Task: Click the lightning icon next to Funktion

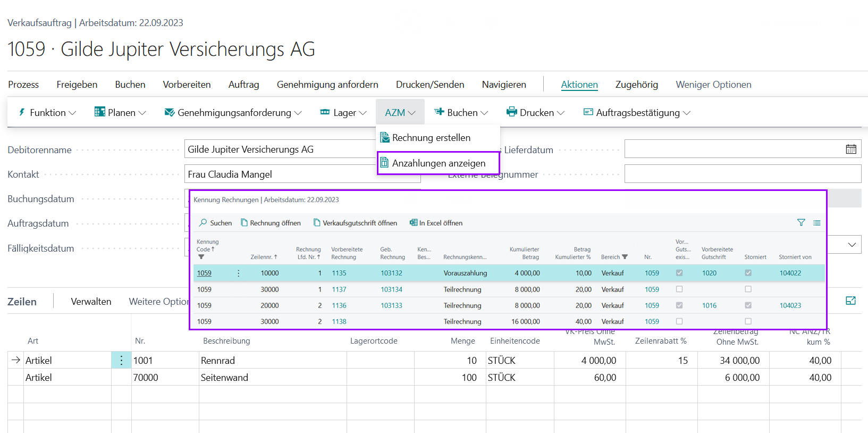Action: point(22,112)
